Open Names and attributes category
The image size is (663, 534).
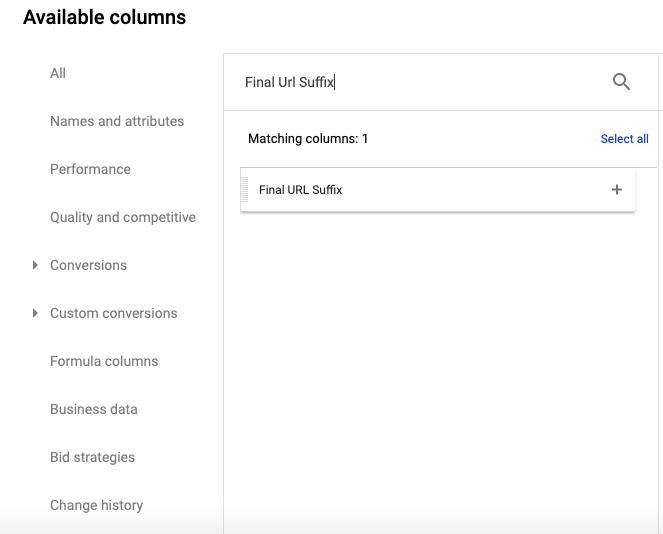click(x=117, y=121)
